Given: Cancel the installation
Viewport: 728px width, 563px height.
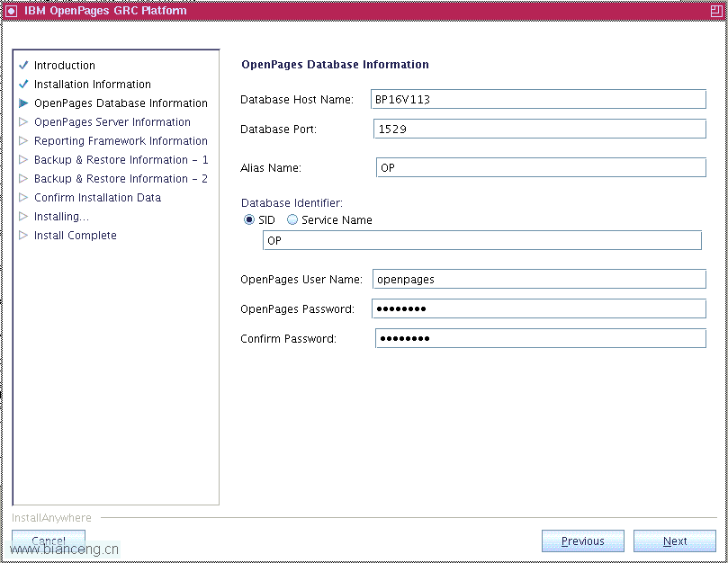Looking at the screenshot, I should [x=49, y=541].
